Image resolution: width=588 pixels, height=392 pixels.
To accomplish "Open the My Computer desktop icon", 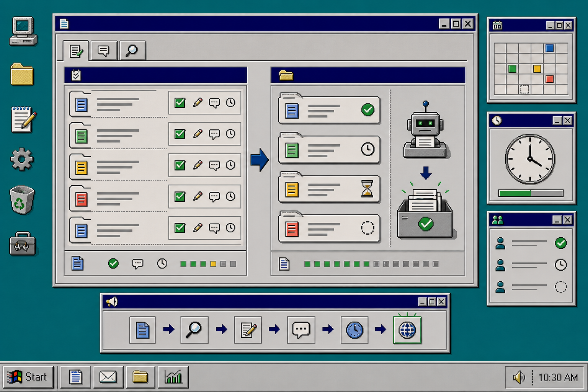I will coord(23,31).
